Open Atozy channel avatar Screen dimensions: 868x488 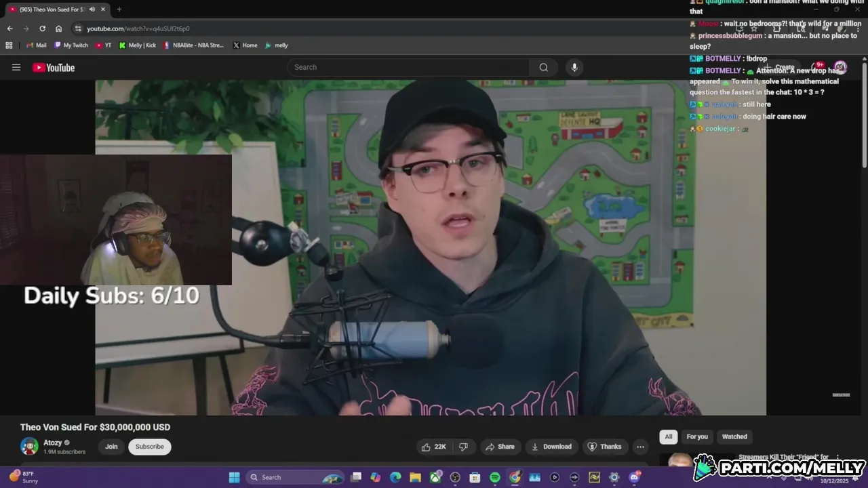click(29, 447)
